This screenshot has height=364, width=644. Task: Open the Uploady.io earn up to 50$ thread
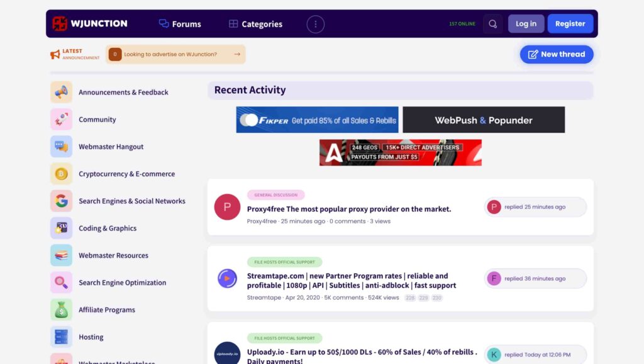(362, 356)
